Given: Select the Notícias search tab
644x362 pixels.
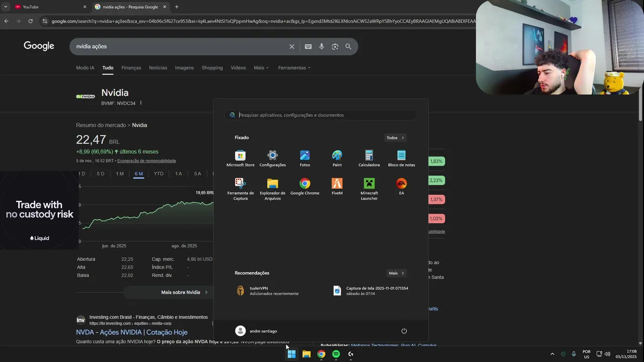Looking at the screenshot, I should pos(158,68).
